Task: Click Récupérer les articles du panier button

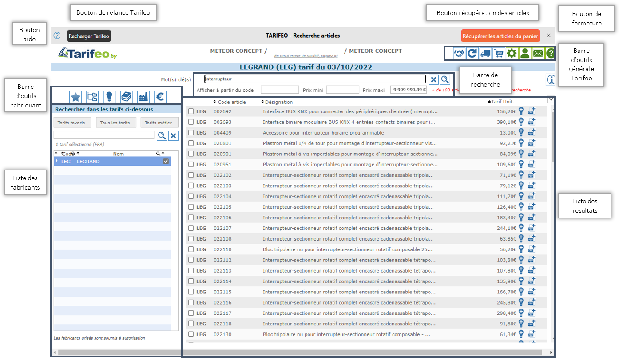Action: pyautogui.click(x=500, y=36)
